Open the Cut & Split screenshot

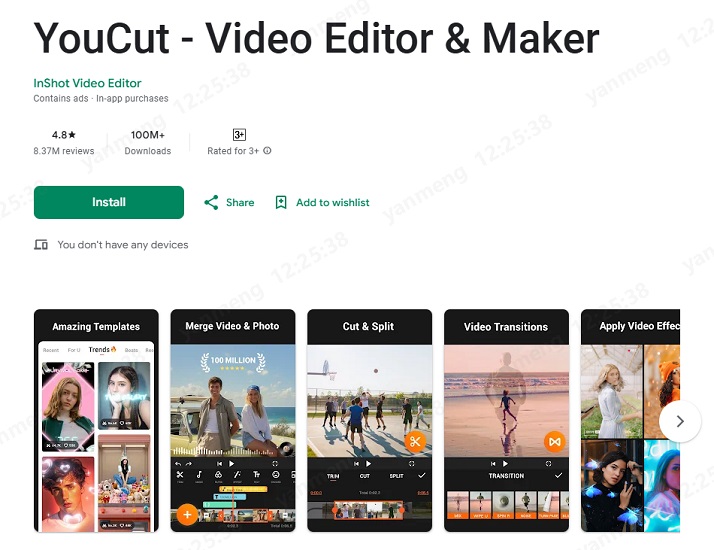click(x=369, y=420)
